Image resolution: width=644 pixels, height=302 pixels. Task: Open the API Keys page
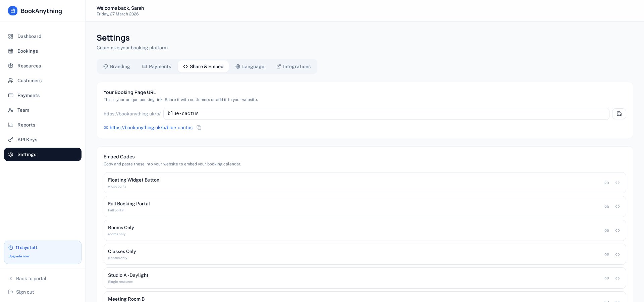click(x=43, y=140)
